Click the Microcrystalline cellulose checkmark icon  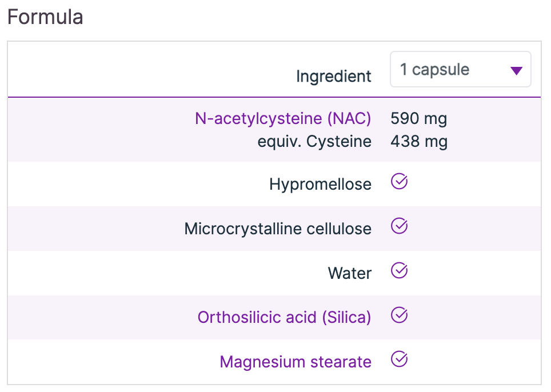tap(399, 227)
